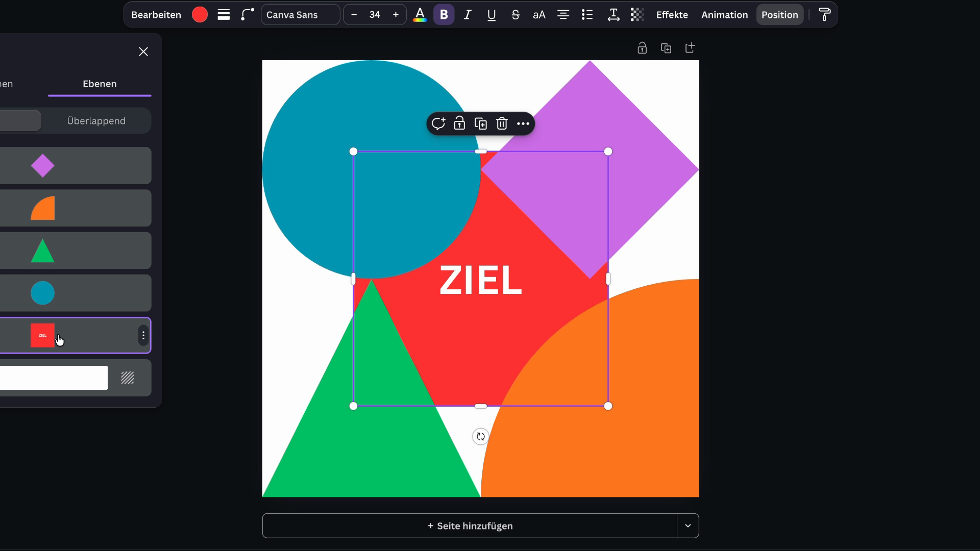Image resolution: width=980 pixels, height=551 pixels.
Task: Open the corner rounding tool
Action: [x=248, y=15]
